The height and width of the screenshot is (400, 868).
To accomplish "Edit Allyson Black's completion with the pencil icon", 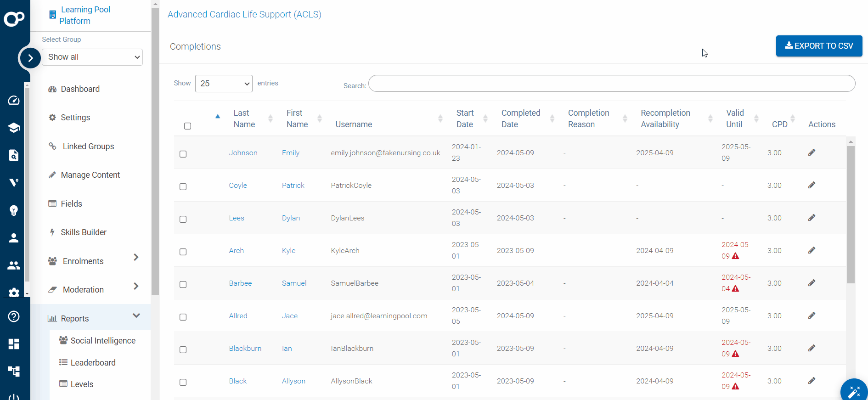I will click(x=812, y=381).
